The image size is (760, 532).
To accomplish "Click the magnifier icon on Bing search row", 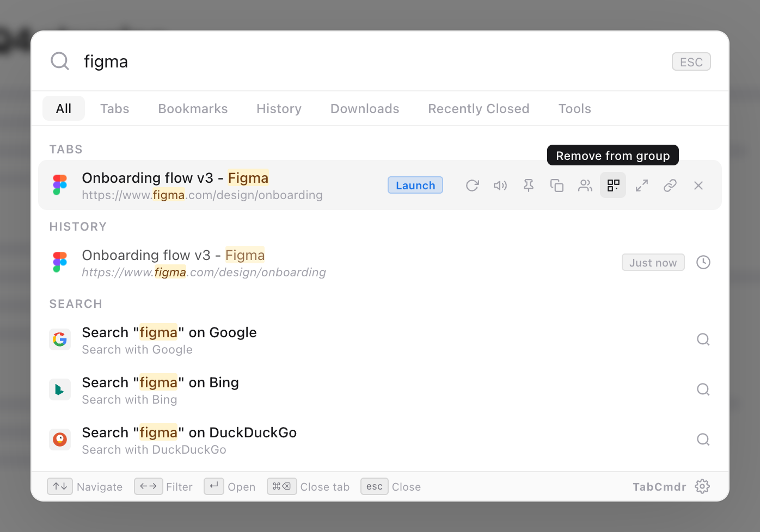I will click(x=703, y=389).
